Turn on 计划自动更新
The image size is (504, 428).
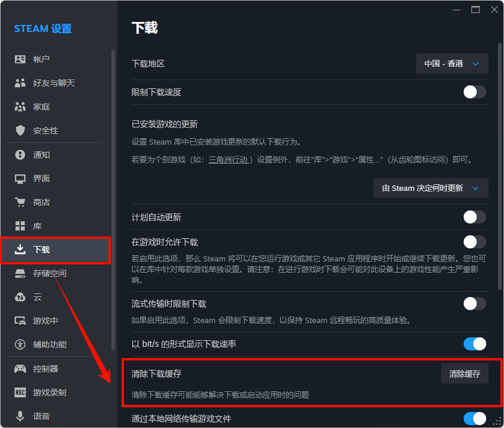pos(474,218)
